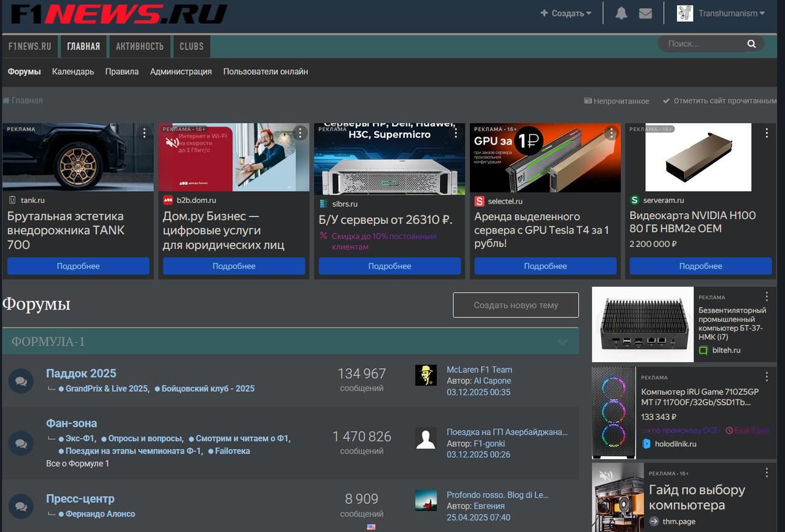This screenshot has height=532, width=785.
Task: Switch to the ГЛАВНАЯ tab
Action: [83, 47]
